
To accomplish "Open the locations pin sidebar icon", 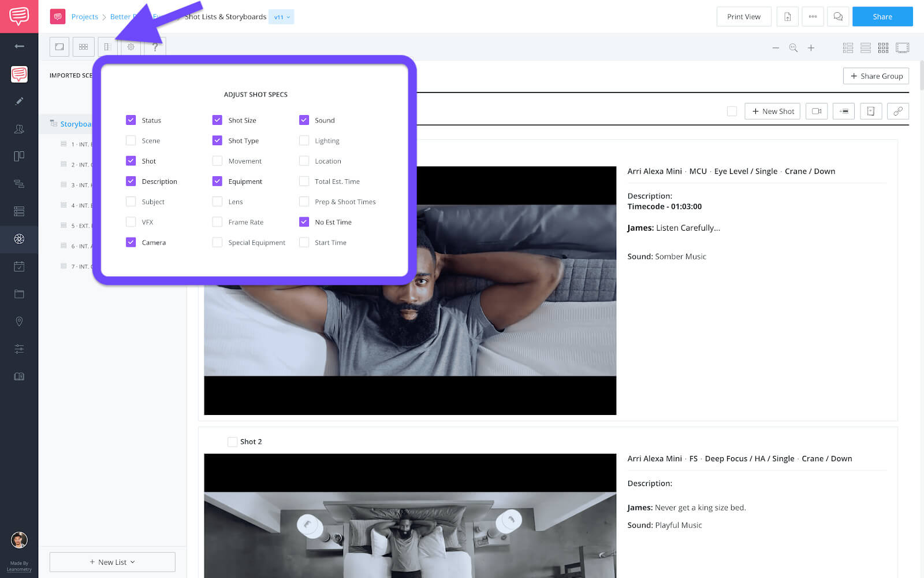I will coord(19,321).
